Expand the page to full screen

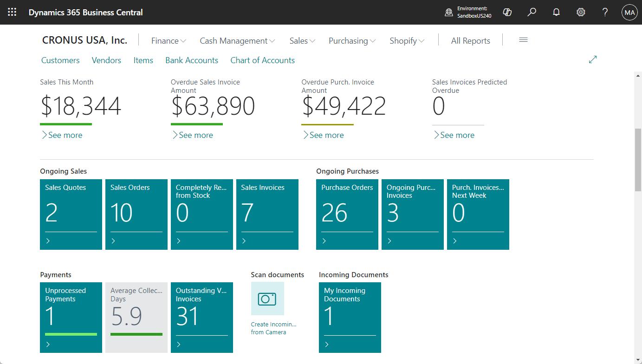pos(593,59)
